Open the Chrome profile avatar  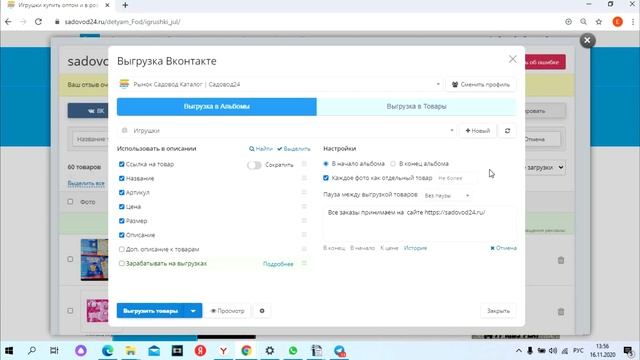point(617,22)
